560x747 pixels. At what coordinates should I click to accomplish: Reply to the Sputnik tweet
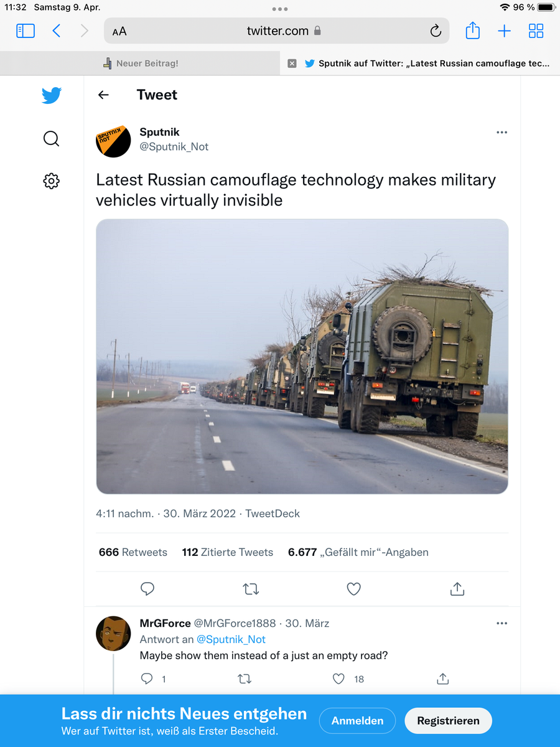[x=147, y=588]
